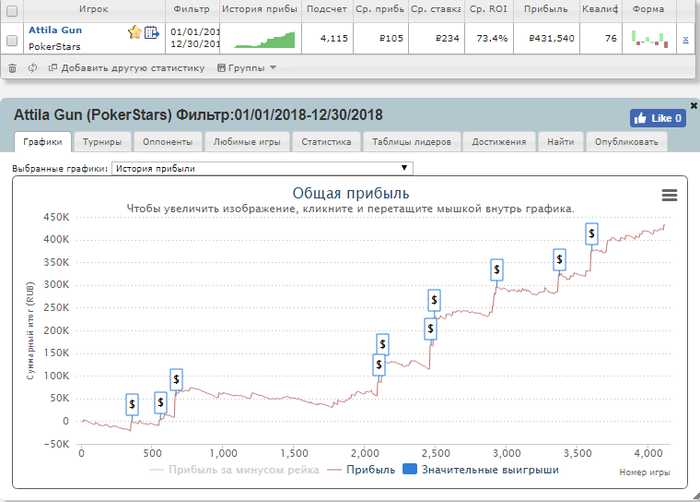Screen dimensions: 700x502
Task: Switch to the Статистика tab
Action: pos(326,142)
